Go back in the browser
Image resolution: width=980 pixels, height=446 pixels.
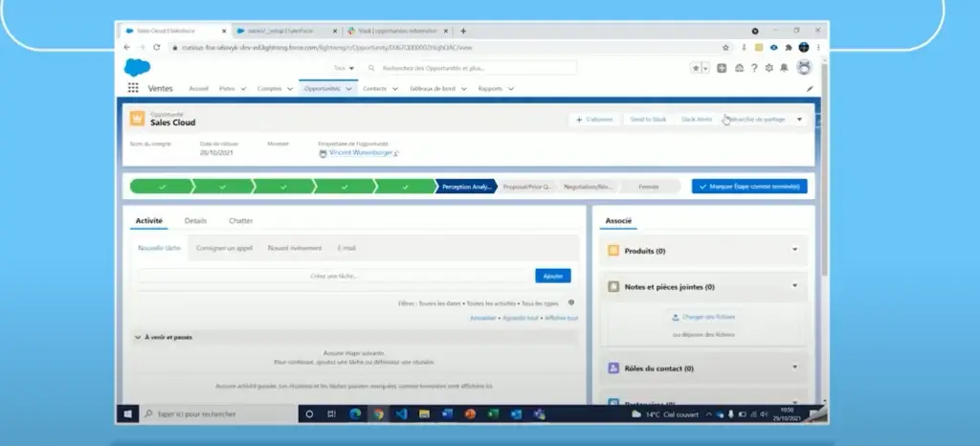click(127, 48)
